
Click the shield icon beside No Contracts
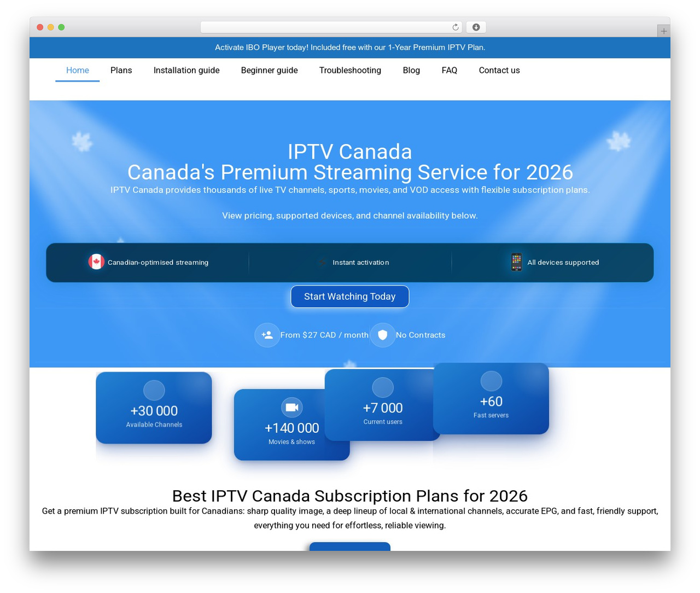pos(382,335)
